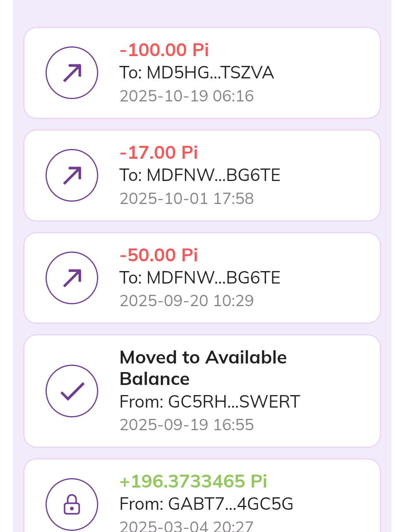The width and height of the screenshot is (395, 532).
Task: Open the -100.00 Pi transaction amount
Action: click(164, 50)
